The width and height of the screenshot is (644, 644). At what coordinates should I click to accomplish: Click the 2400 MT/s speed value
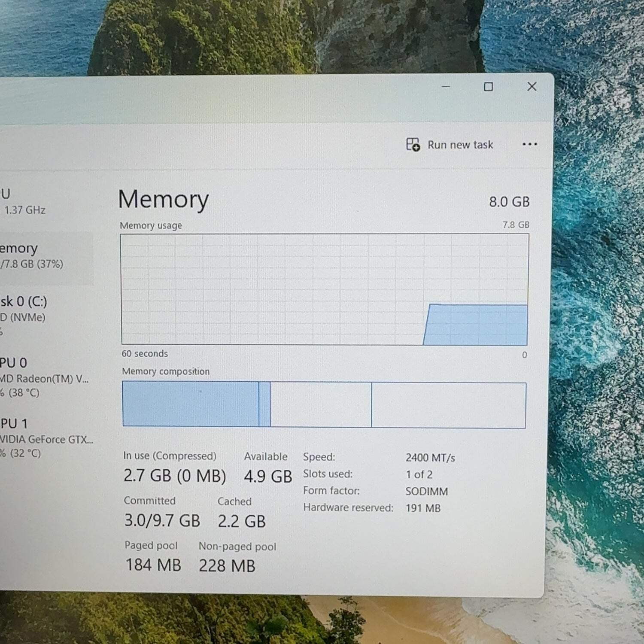coord(430,458)
